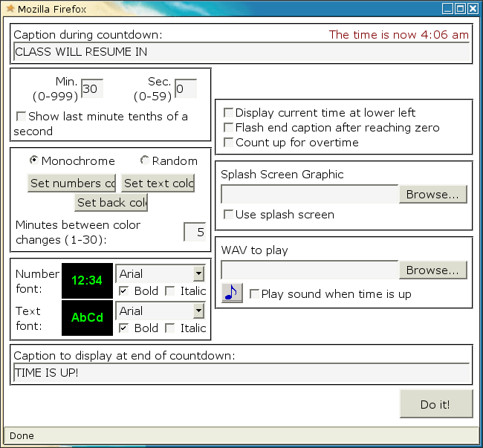Check Play sound when time is up

click(x=255, y=294)
